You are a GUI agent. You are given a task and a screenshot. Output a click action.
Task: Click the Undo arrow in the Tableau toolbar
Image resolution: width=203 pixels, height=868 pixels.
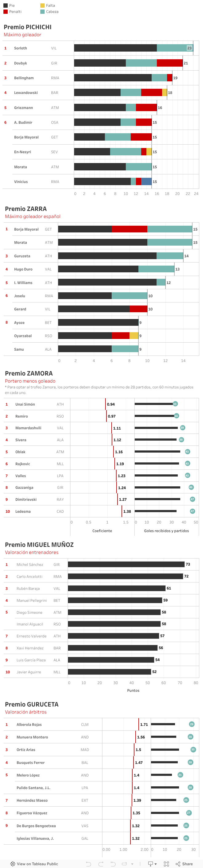[89, 864]
